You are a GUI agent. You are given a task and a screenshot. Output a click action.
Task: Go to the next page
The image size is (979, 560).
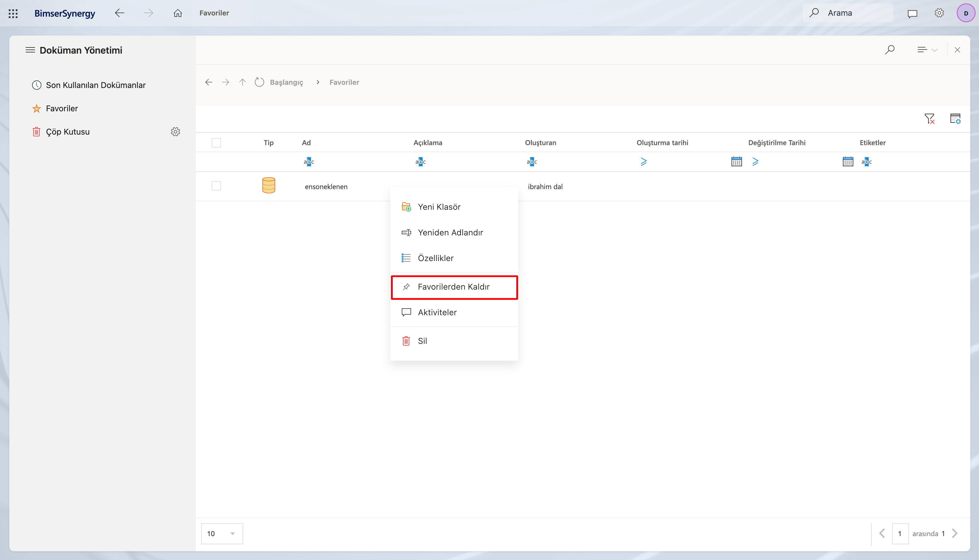955,534
